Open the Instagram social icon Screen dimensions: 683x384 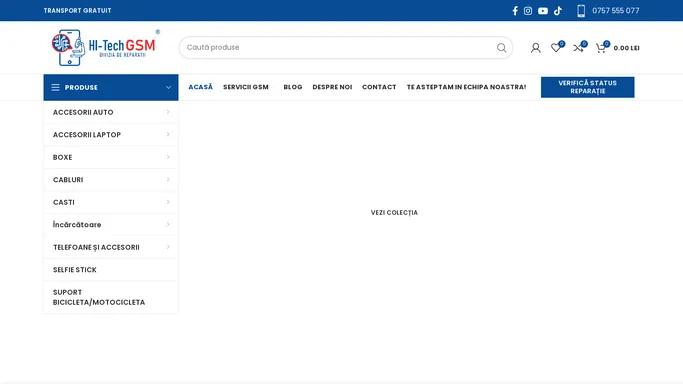[x=528, y=11]
